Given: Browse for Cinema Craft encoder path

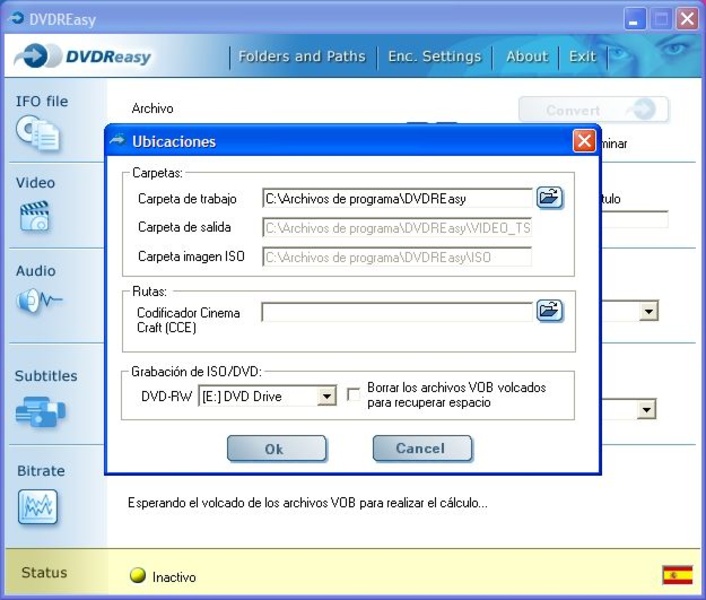Looking at the screenshot, I should point(549,311).
